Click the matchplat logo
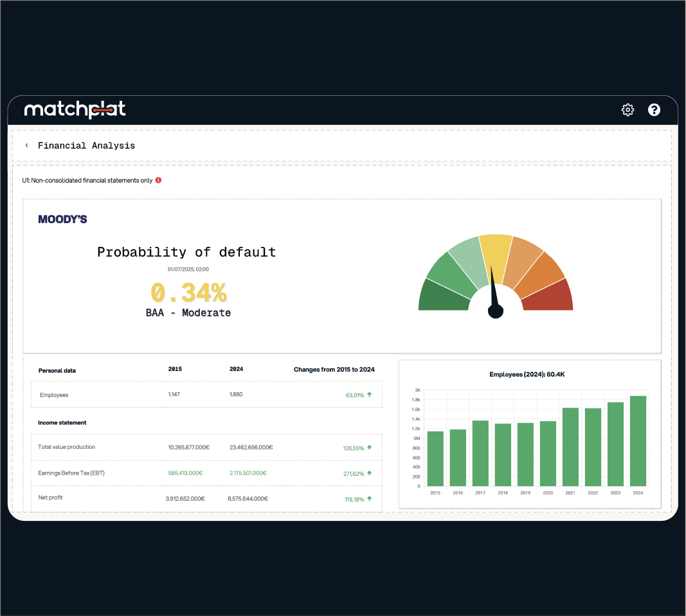The height and width of the screenshot is (616, 686). (x=75, y=110)
